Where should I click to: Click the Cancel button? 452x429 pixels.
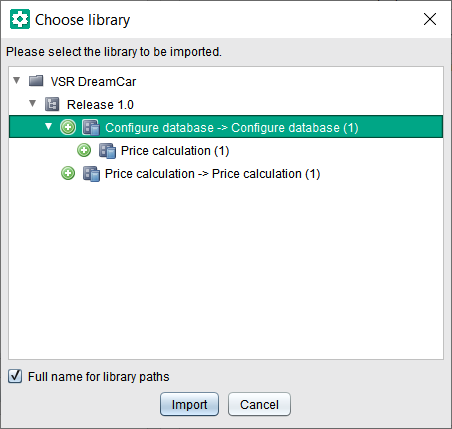tap(259, 404)
